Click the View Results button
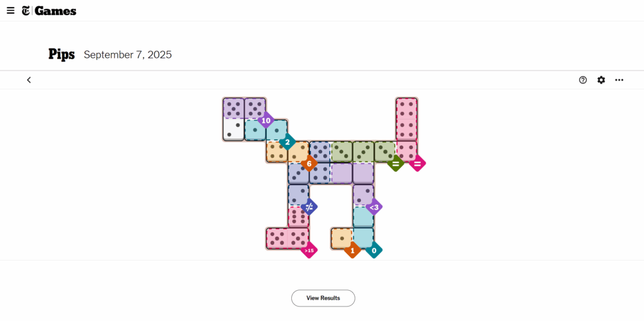The image size is (644, 321). [x=323, y=298]
